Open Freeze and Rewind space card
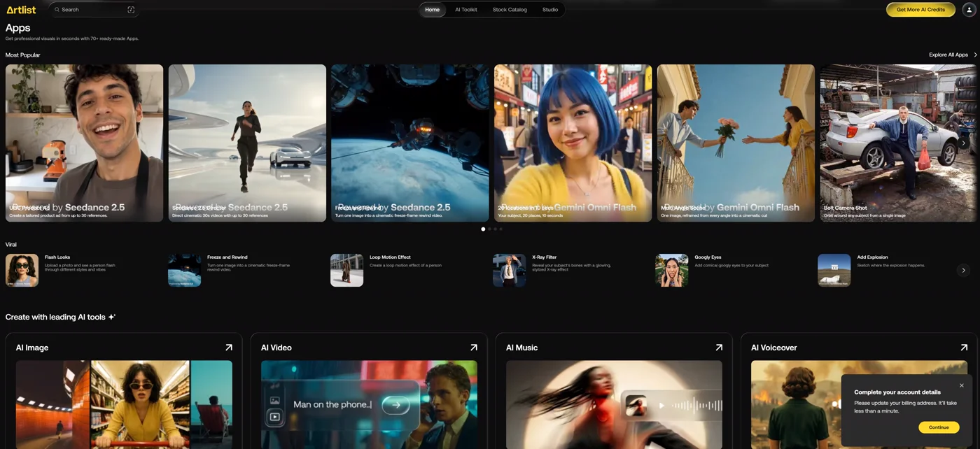Viewport: 980px width, 449px height. (x=410, y=143)
